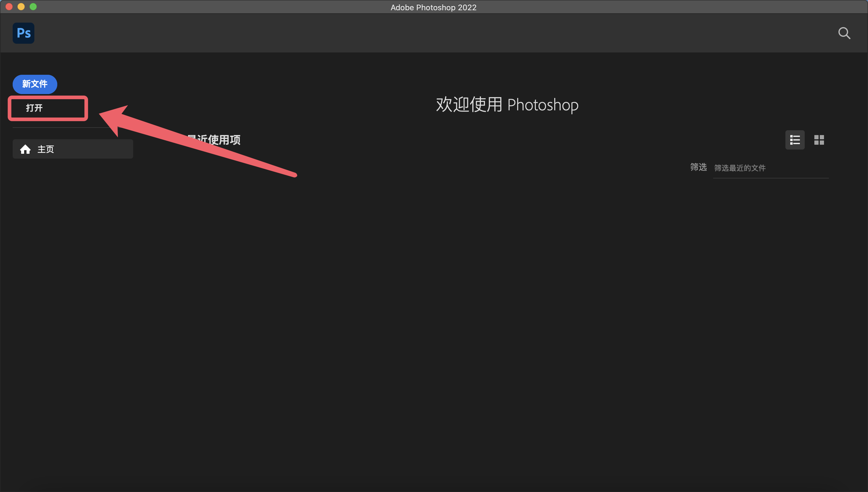Click the highlighted 打开 option in sidebar
This screenshot has height=492, width=868.
[48, 108]
